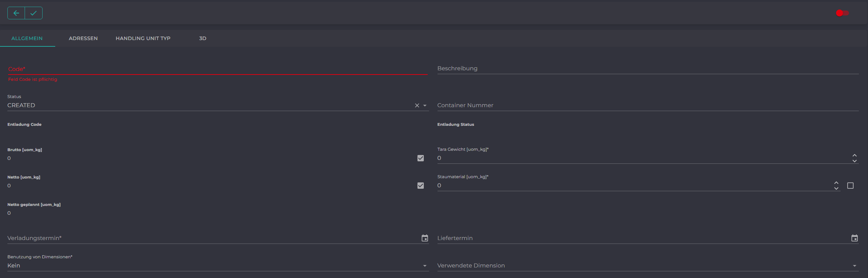
Task: Uncheck the Netto checkbox
Action: (x=421, y=186)
